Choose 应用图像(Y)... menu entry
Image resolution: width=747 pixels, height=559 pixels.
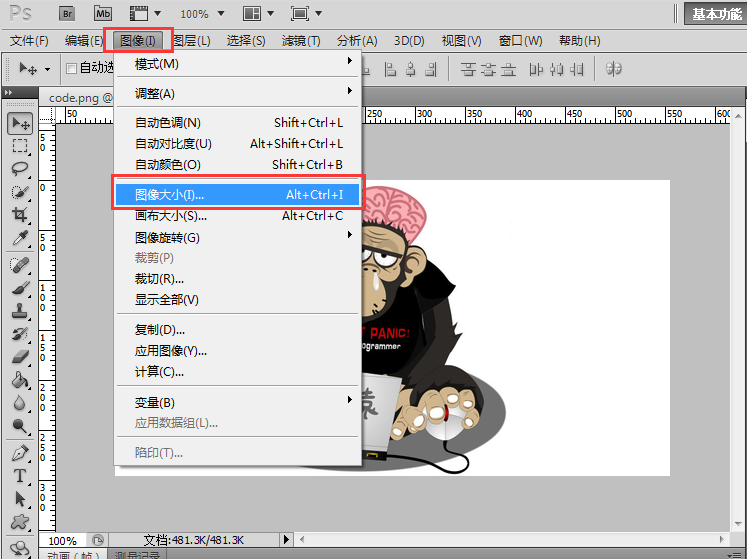click(x=237, y=351)
